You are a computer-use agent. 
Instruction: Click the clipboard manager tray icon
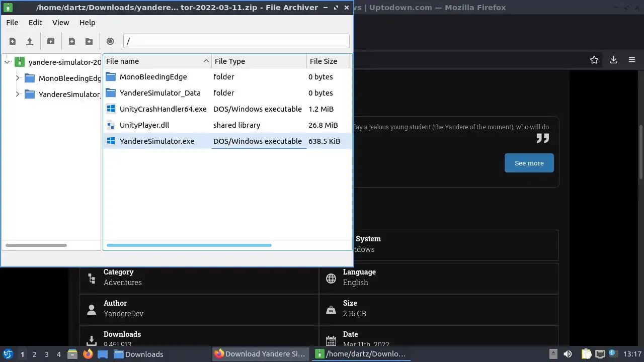(587, 354)
